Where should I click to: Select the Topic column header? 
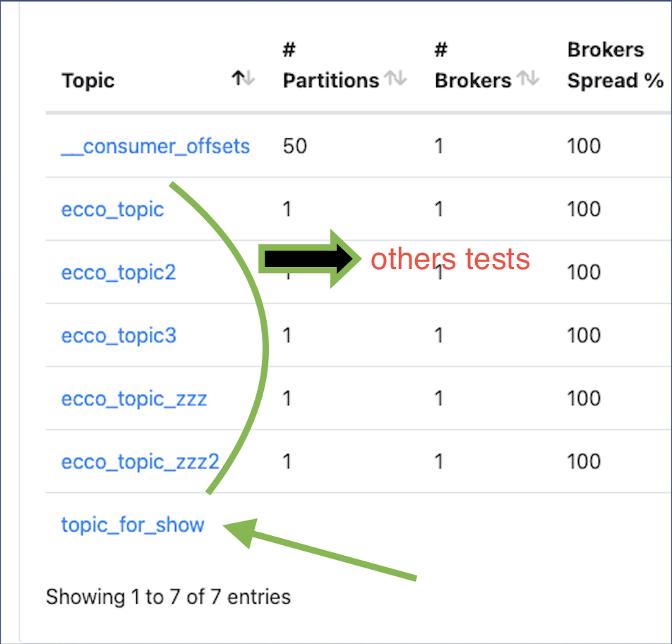[88, 80]
